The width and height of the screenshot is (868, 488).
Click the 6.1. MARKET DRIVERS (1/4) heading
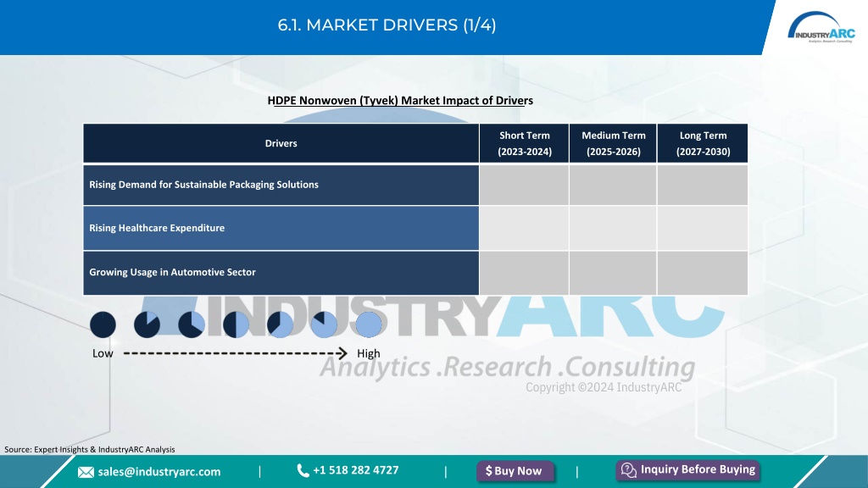click(387, 25)
